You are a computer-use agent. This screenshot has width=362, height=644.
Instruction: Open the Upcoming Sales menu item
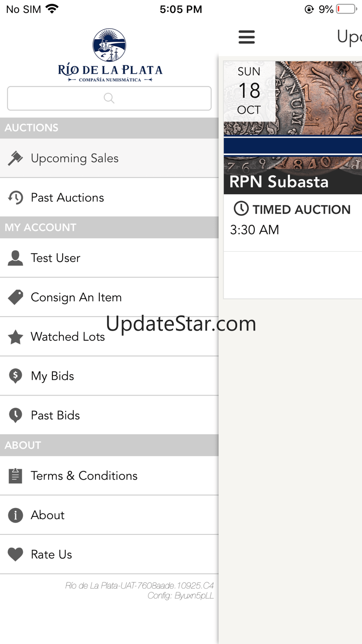pos(109,158)
